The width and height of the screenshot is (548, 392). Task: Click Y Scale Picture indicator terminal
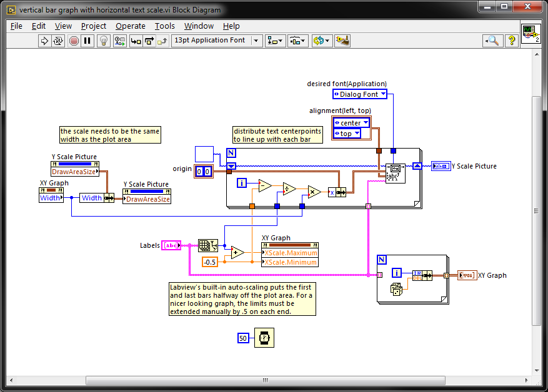(441, 166)
